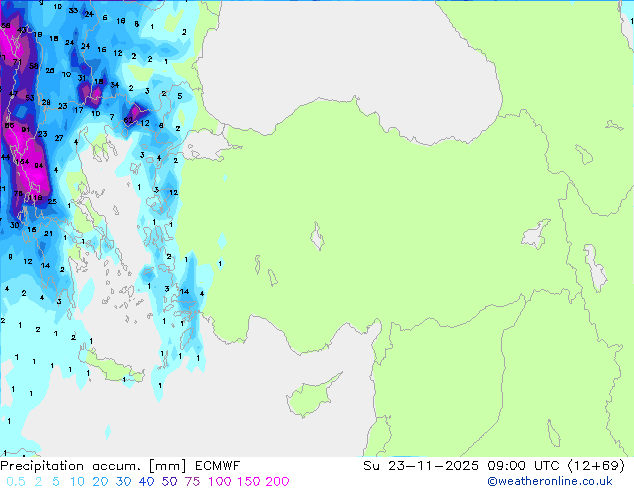Click the 09:00 time label

(x=506, y=466)
